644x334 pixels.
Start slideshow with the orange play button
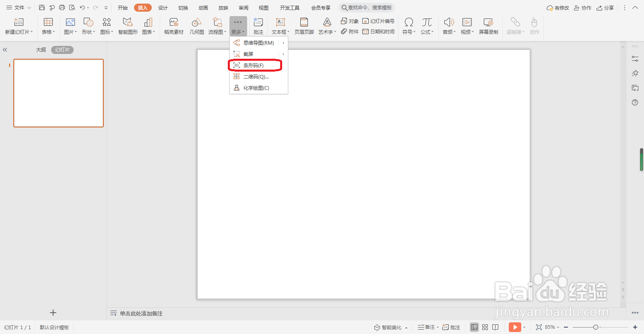coord(515,327)
